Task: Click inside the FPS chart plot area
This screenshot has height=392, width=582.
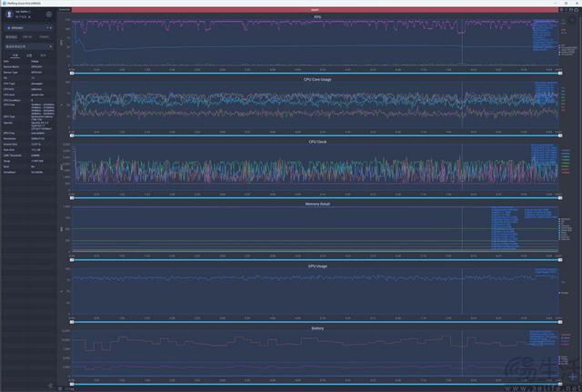Action: click(273, 45)
